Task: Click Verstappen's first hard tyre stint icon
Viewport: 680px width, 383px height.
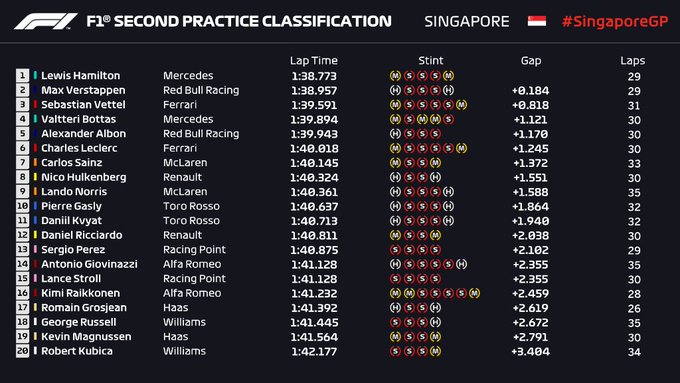Action: coord(395,90)
